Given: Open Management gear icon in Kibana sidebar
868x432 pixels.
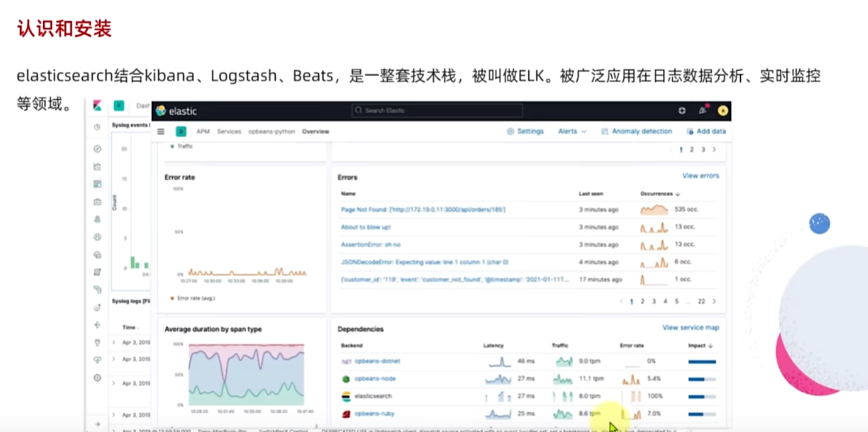Looking at the screenshot, I should click(97, 378).
